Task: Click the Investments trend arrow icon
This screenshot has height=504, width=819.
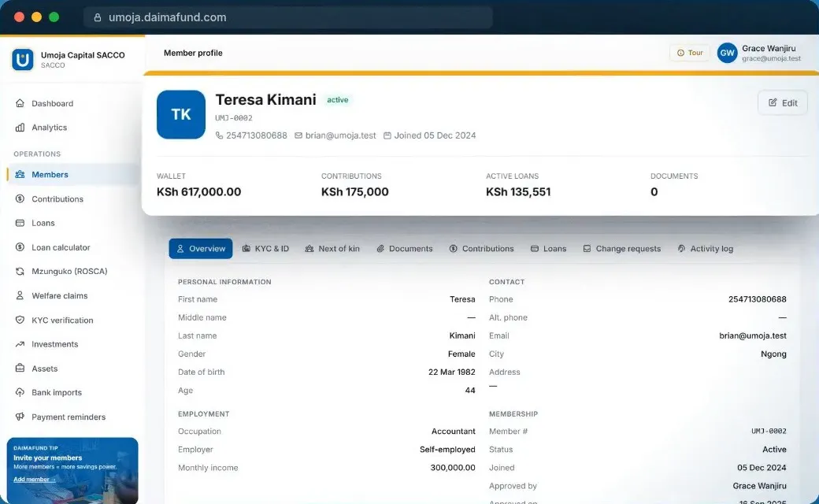Action: [x=20, y=344]
